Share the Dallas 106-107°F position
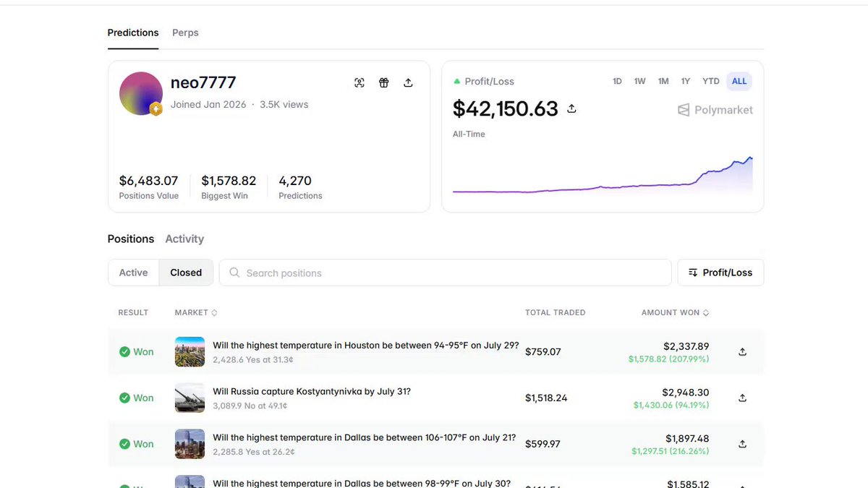This screenshot has height=488, width=868. point(742,444)
